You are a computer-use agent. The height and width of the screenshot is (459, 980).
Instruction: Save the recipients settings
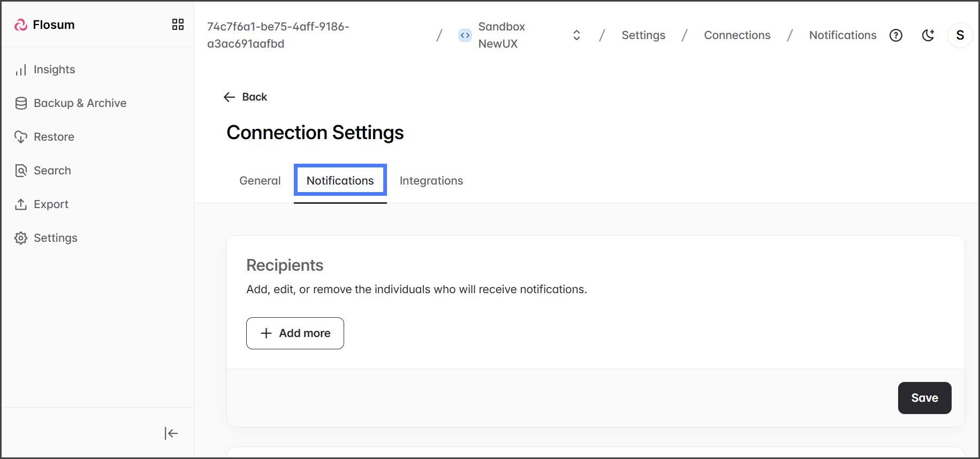click(924, 398)
